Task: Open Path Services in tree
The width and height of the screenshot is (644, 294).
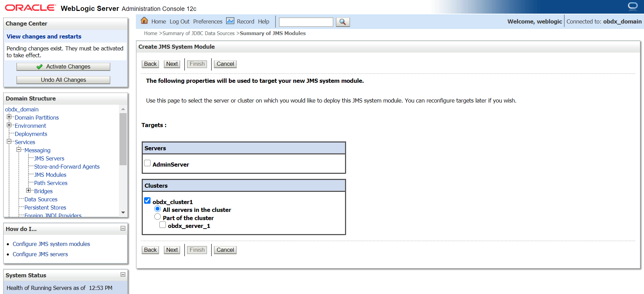Action: [x=51, y=183]
